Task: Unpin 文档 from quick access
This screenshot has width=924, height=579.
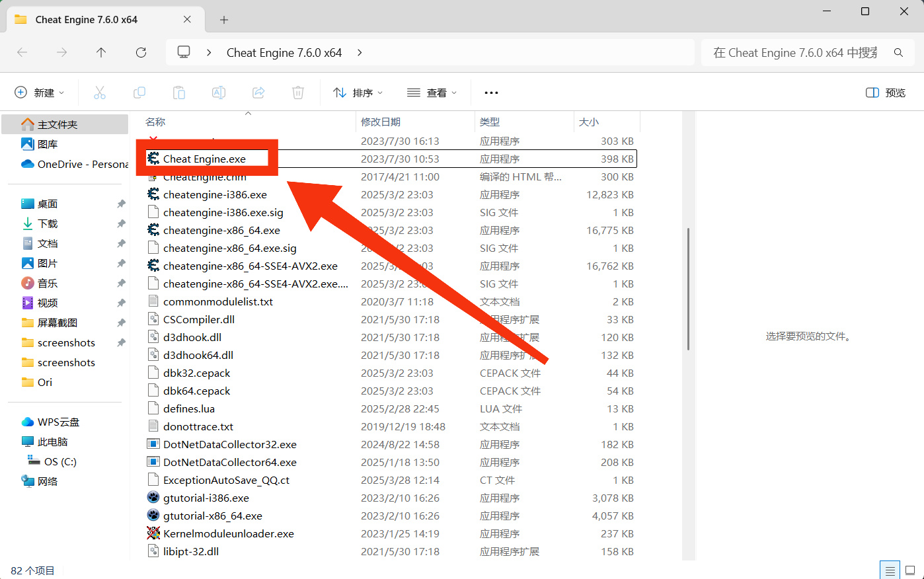Action: (121, 243)
